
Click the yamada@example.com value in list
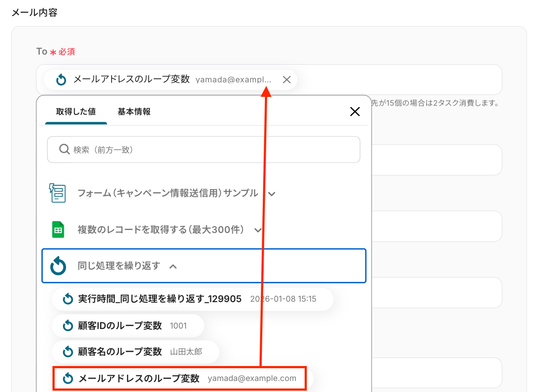(252, 378)
